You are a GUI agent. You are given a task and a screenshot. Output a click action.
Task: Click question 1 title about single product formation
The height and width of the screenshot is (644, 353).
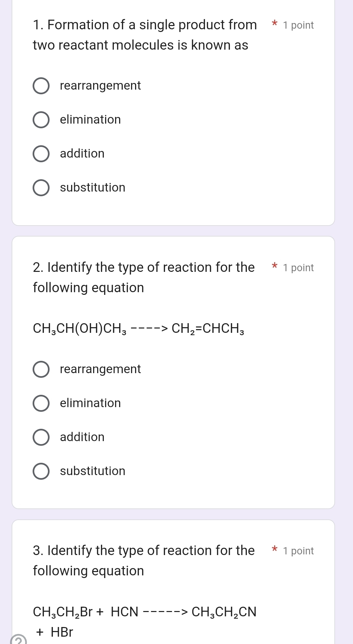[x=145, y=35]
